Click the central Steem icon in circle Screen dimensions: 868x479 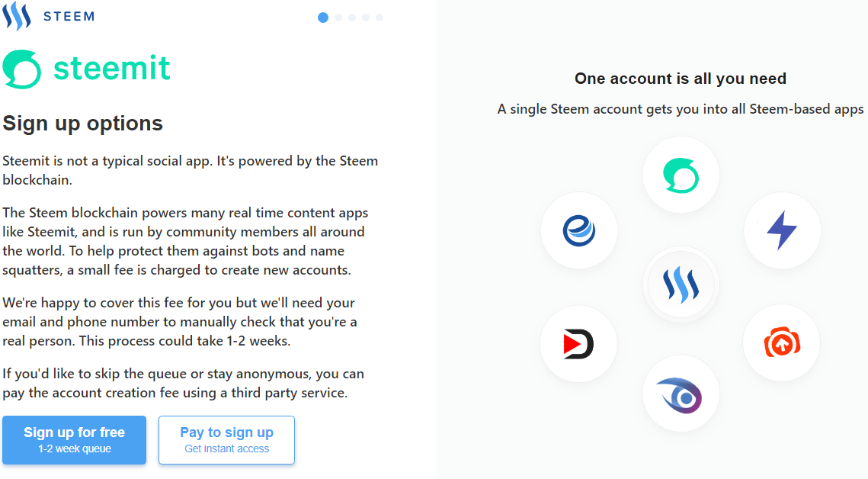[681, 285]
